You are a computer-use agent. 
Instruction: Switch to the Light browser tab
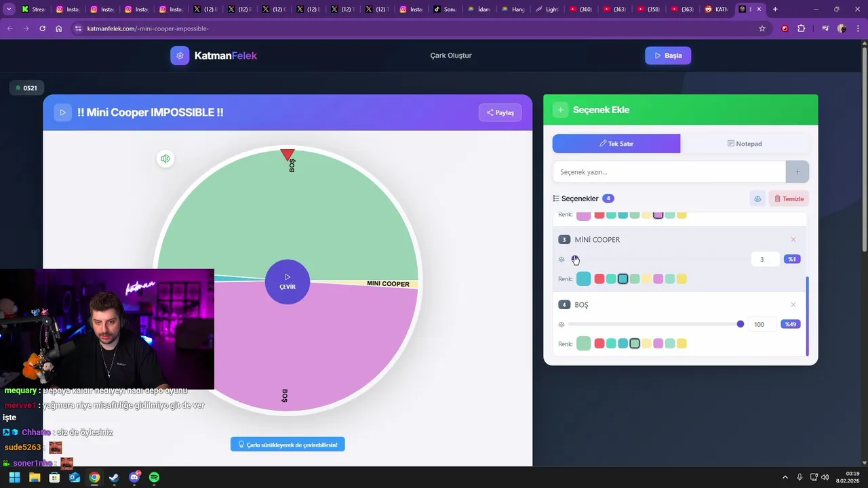click(x=548, y=9)
